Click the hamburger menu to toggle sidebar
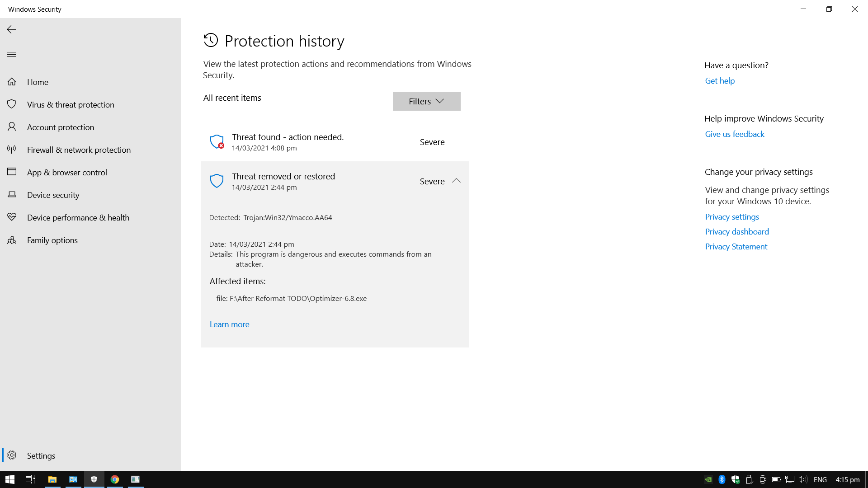Screen dimensions: 868x488 11,54
